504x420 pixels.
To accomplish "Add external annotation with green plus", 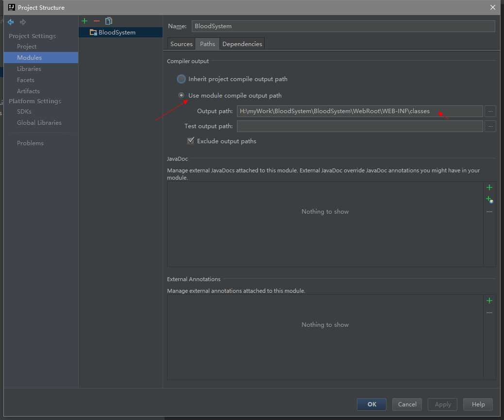I will (x=489, y=301).
